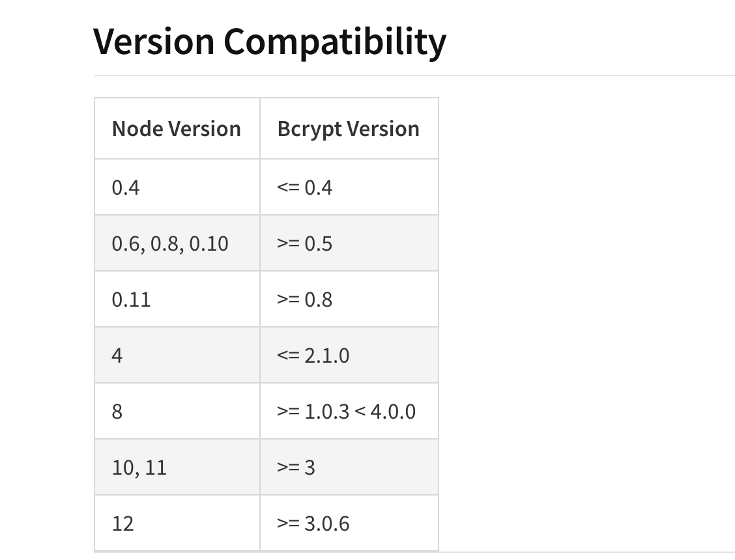Select the Node version 8 cell
This screenshot has height=560, width=735.
(x=117, y=412)
